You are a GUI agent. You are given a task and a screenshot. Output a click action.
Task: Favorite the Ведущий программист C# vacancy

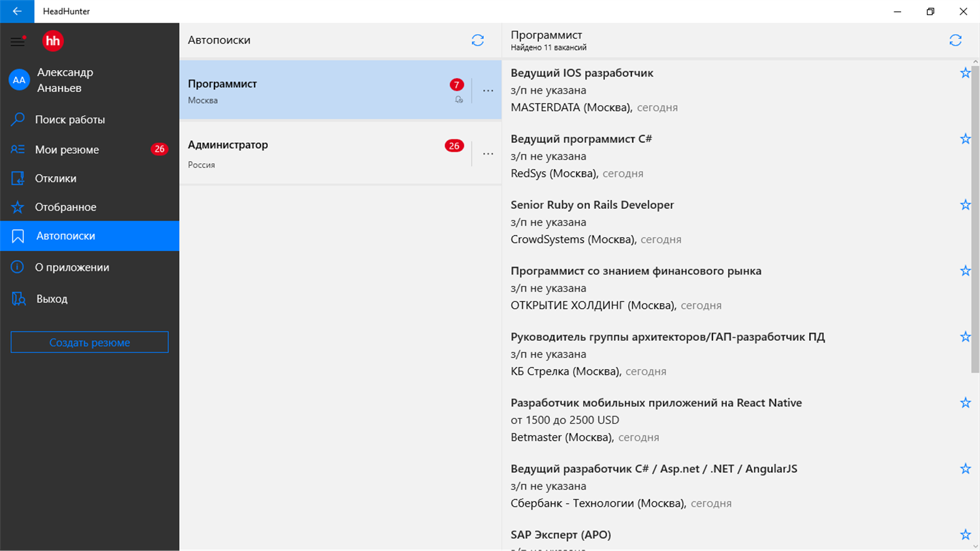coord(965,139)
